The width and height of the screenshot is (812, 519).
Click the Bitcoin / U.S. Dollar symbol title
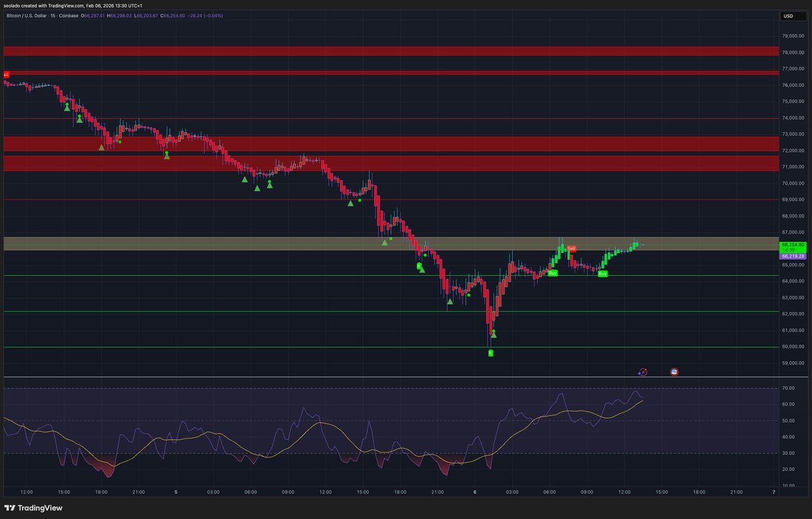(43, 16)
